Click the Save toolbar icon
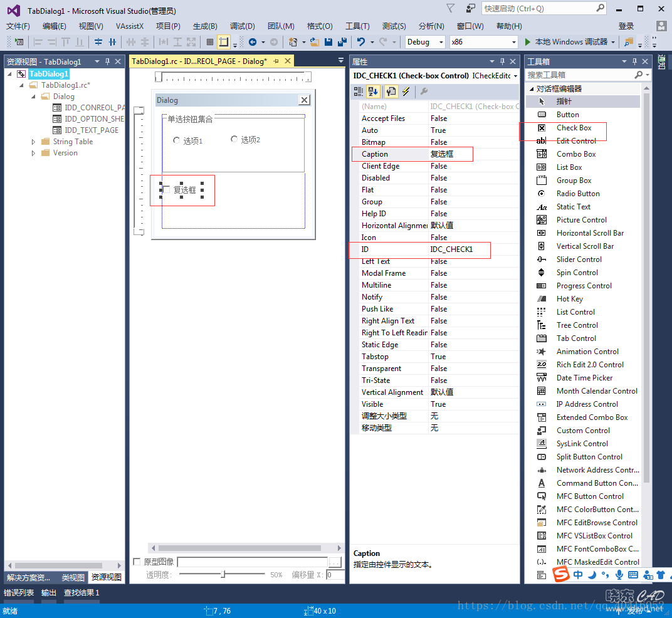Viewport: 672px width, 618px height. point(328,42)
